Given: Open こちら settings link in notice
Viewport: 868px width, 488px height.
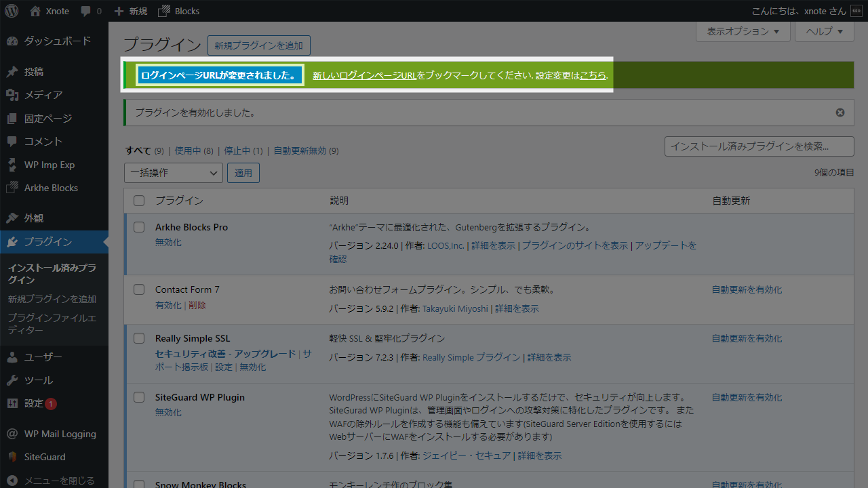Looking at the screenshot, I should click(x=593, y=76).
